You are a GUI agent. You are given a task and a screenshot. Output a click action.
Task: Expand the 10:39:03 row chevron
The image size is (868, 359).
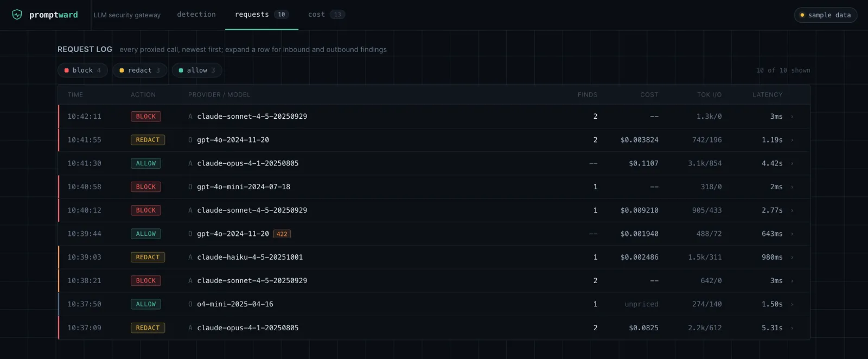pyautogui.click(x=792, y=258)
